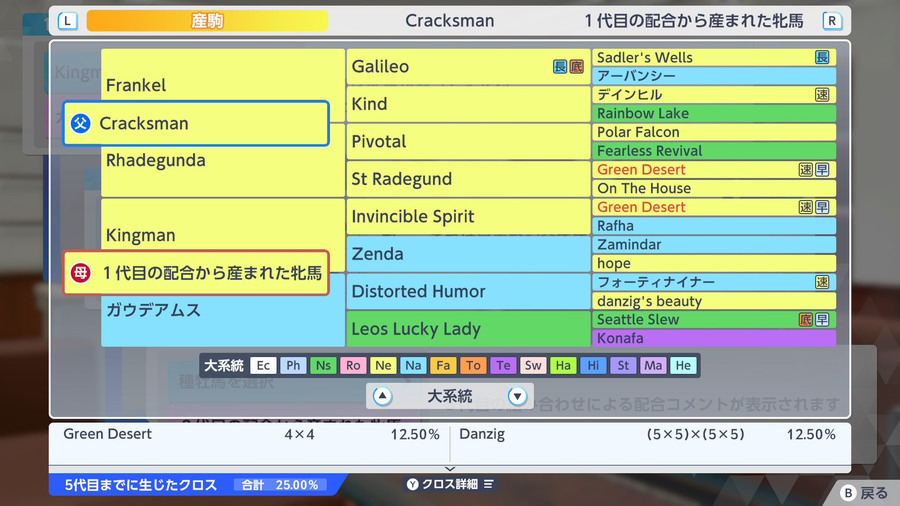Select Rainbow Lake ancestor row
The image size is (900, 506).
[x=714, y=114]
